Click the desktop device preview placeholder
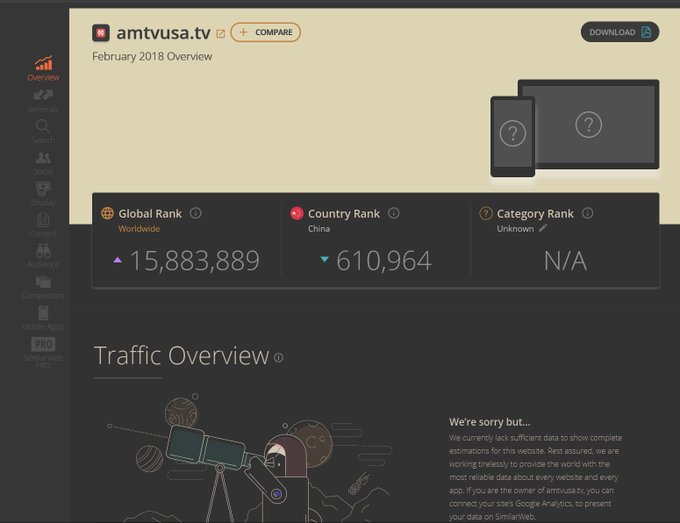680x523 pixels. coord(588,125)
